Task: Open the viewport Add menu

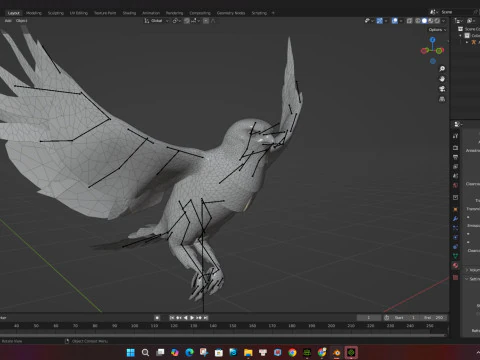Action: tap(8, 21)
